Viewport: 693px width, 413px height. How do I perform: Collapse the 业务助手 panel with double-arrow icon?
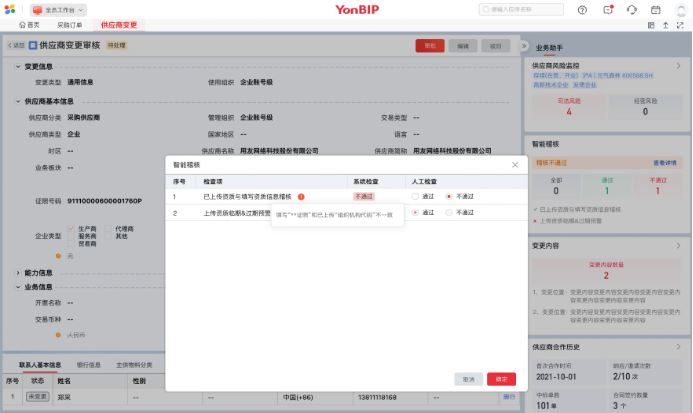tap(523, 46)
